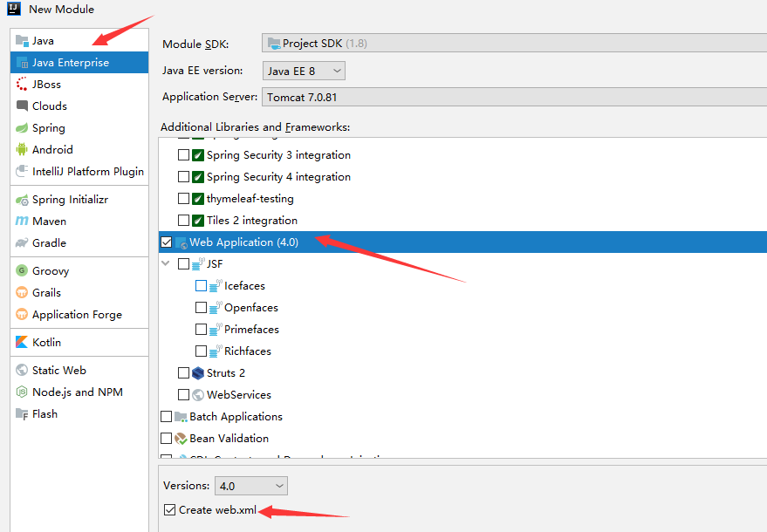Click the Static Web globe icon

[22, 370]
